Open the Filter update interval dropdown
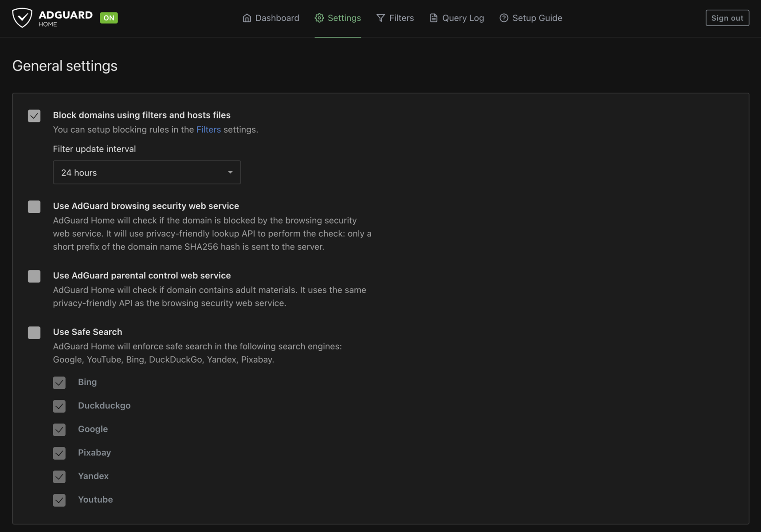This screenshot has width=761, height=532. click(x=147, y=172)
